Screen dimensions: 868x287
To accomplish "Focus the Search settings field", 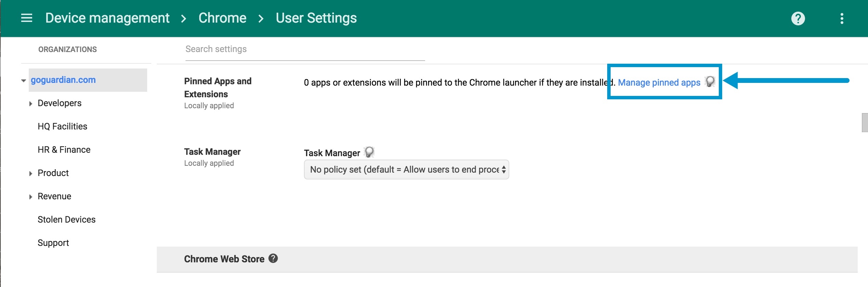I will 305,50.
